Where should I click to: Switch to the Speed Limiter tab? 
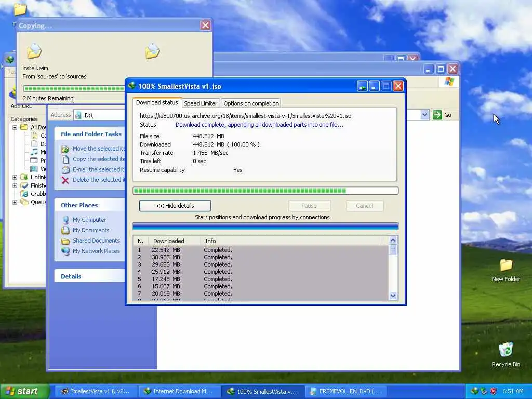[x=201, y=103]
